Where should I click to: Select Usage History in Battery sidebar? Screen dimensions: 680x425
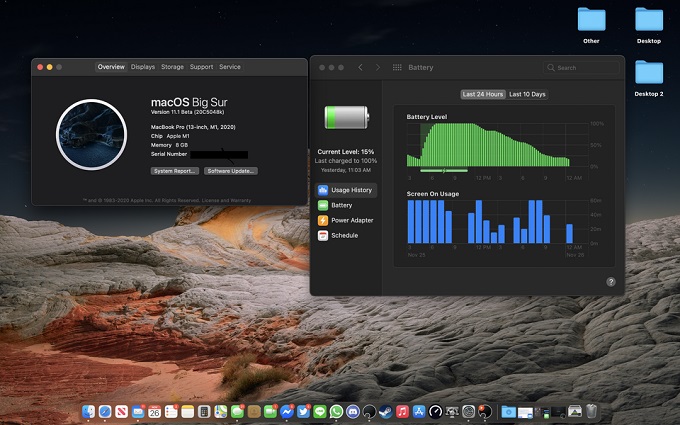346,190
